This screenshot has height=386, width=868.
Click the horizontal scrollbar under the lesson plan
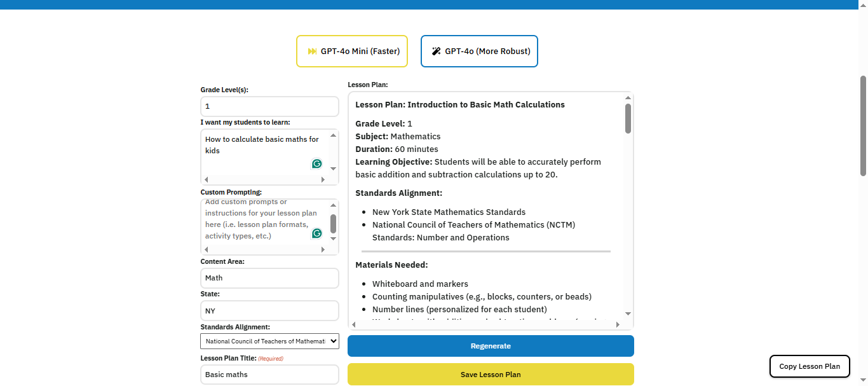click(485, 325)
